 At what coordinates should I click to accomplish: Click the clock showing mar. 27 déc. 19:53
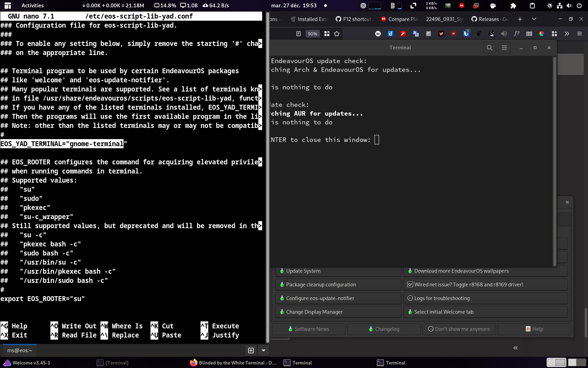(x=294, y=6)
